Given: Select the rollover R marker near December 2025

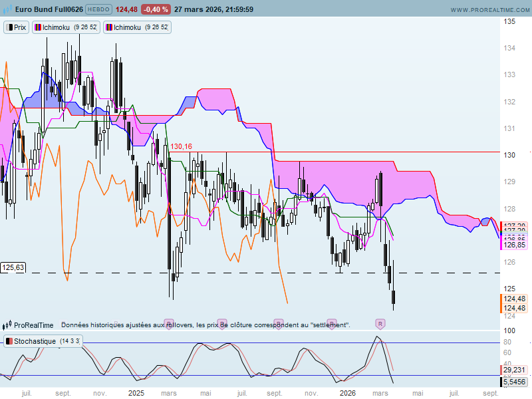Looking at the screenshot, I should 332,323.
